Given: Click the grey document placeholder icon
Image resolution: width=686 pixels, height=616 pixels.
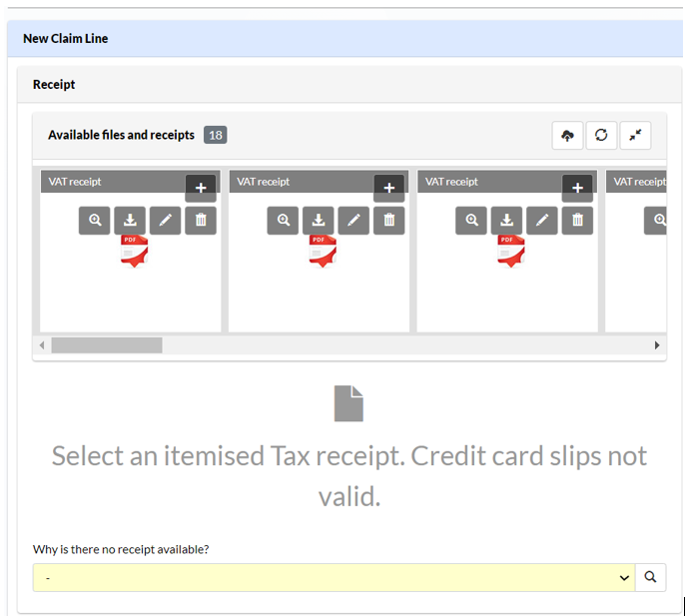Looking at the screenshot, I should (x=348, y=403).
